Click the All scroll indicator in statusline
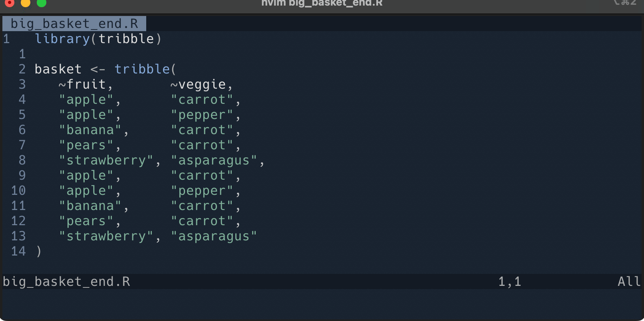This screenshot has height=321, width=644. pos(629,281)
